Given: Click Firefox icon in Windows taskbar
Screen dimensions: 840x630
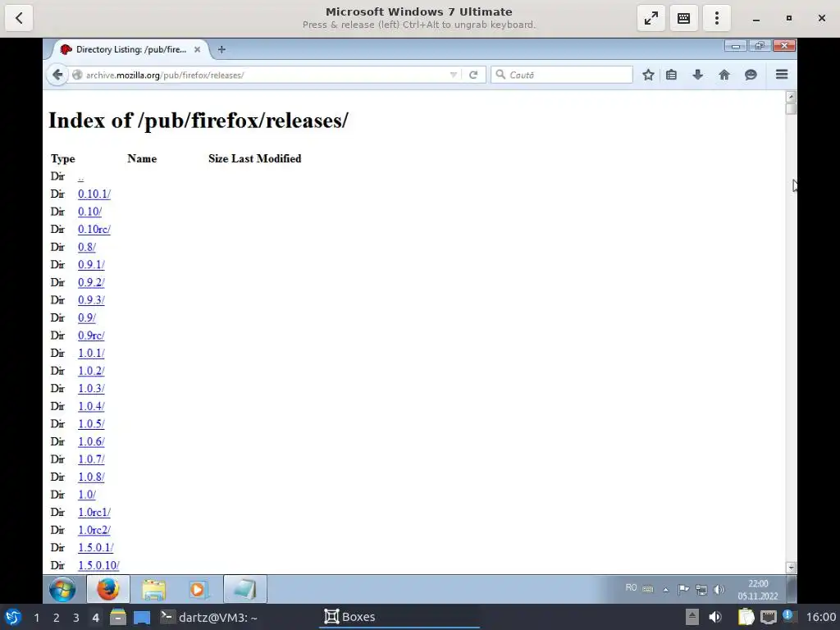Looking at the screenshot, I should pyautogui.click(x=108, y=589).
